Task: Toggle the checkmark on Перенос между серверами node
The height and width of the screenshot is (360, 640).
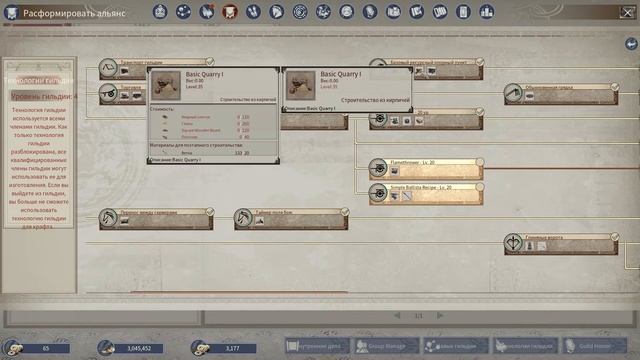Action: [210, 211]
